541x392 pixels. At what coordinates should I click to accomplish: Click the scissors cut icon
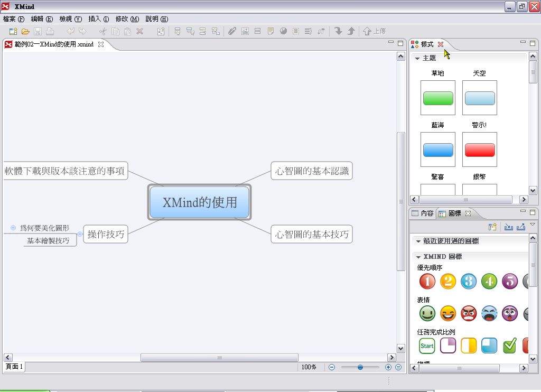click(x=103, y=31)
